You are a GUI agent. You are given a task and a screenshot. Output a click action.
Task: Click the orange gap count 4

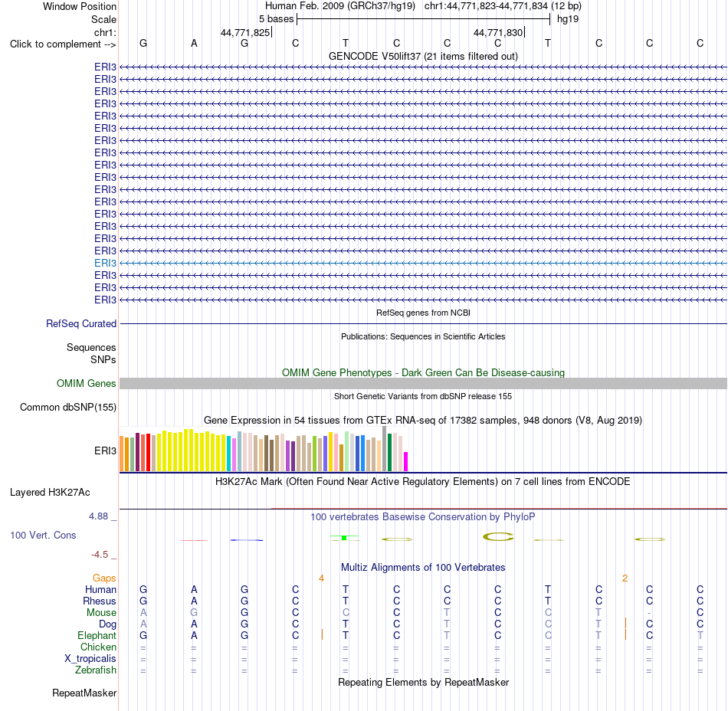pyautogui.click(x=321, y=578)
